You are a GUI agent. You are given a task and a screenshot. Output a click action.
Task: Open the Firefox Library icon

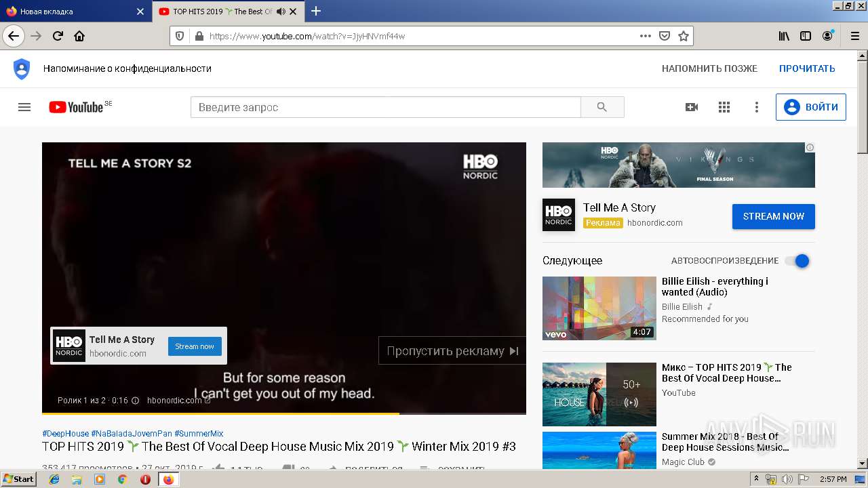point(784,36)
